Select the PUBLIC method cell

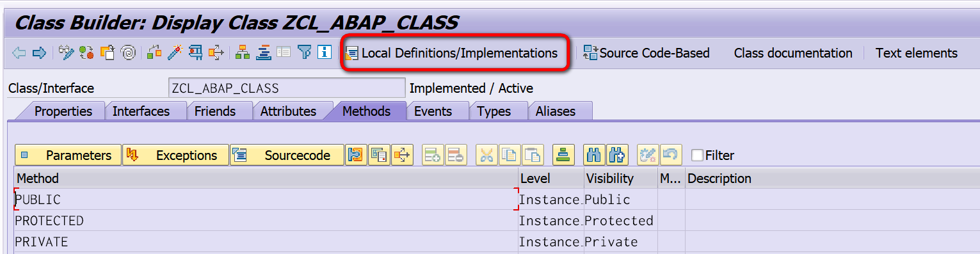point(266,200)
